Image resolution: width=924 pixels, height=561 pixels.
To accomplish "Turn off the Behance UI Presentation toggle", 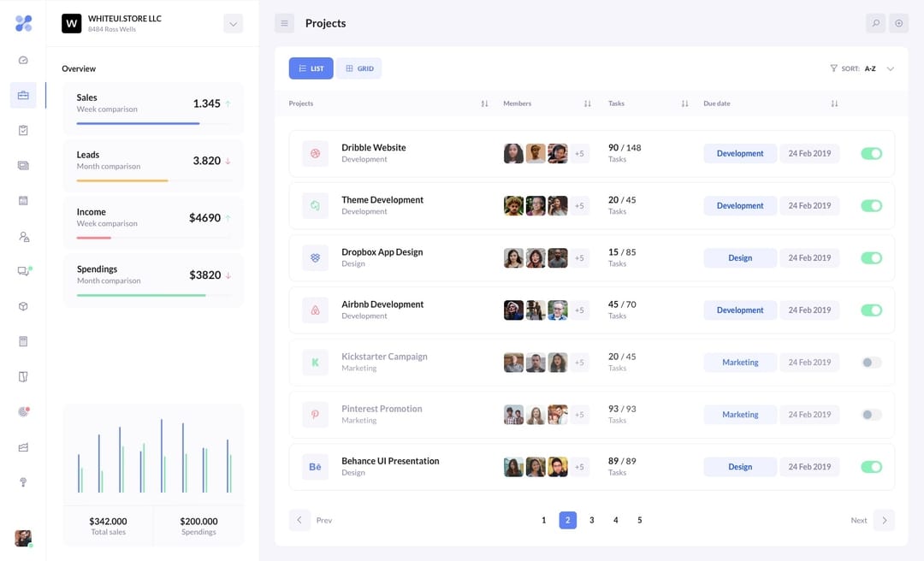I will [x=872, y=467].
